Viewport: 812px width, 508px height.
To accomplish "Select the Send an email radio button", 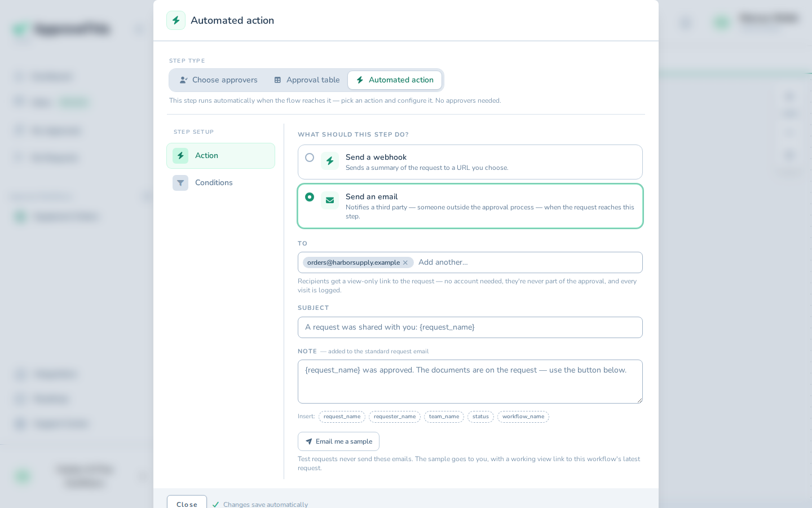I will pos(310,197).
